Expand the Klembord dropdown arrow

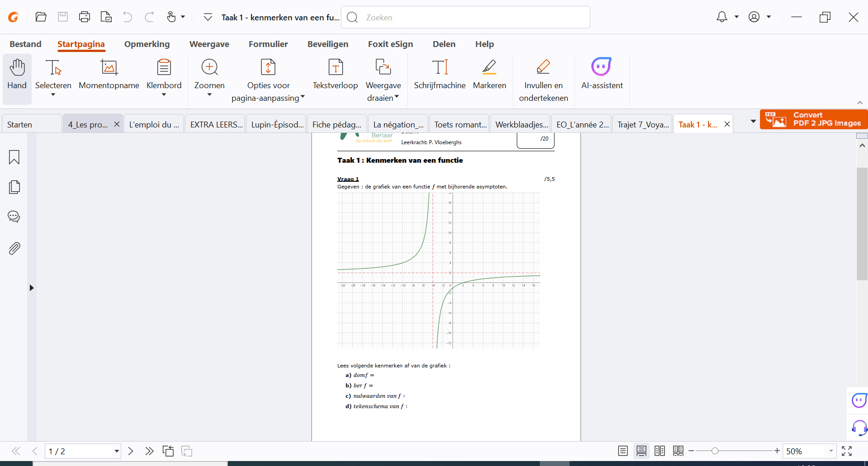(x=164, y=95)
